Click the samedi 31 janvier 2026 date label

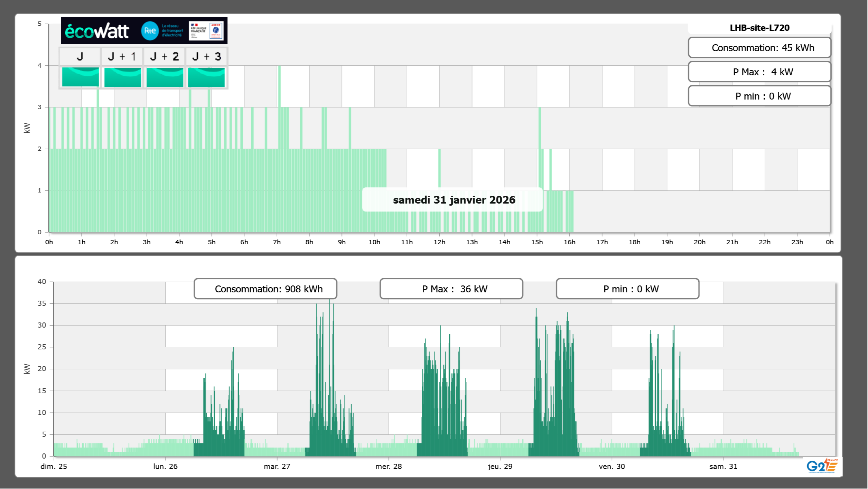[454, 200]
